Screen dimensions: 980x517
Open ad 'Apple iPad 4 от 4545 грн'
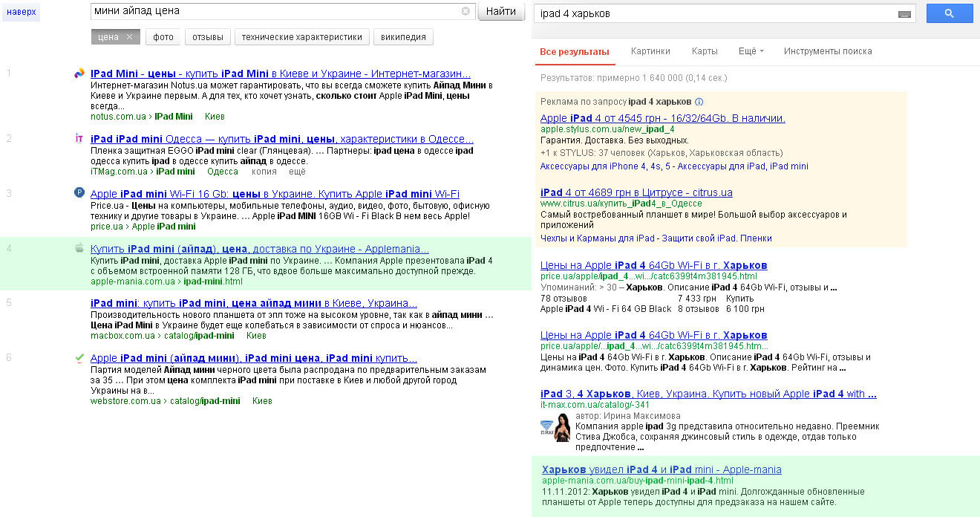click(663, 118)
